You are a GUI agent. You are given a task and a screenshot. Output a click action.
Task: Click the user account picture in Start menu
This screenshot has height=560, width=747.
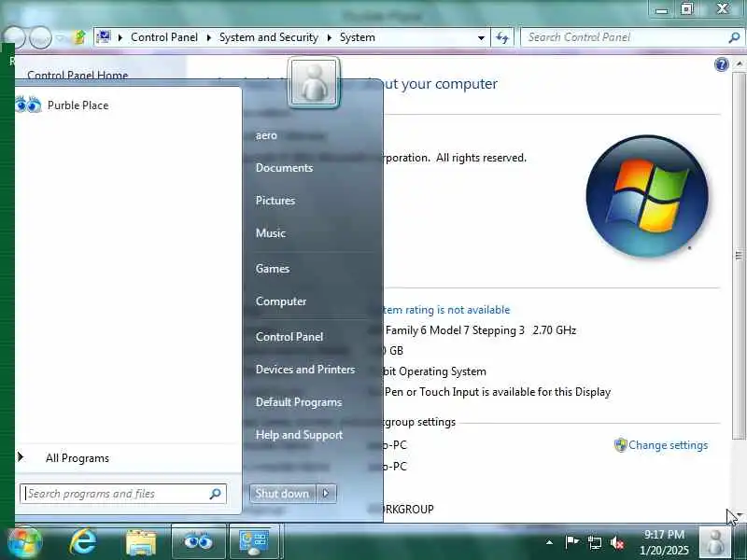[x=314, y=83]
